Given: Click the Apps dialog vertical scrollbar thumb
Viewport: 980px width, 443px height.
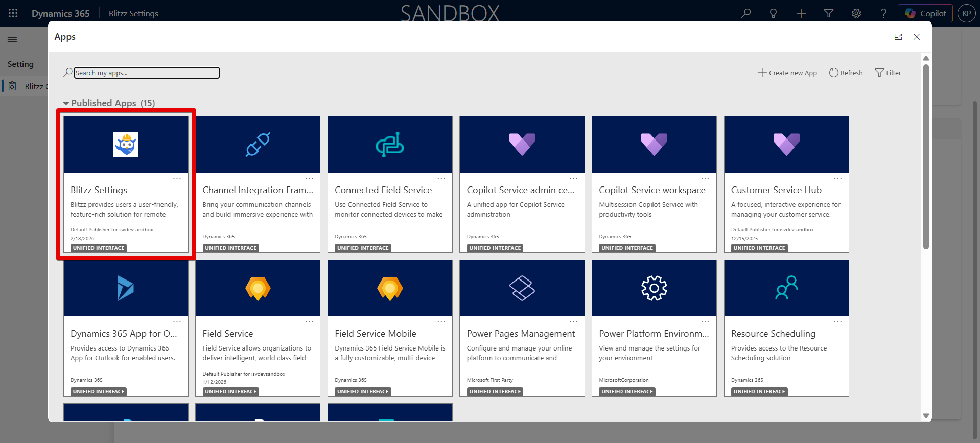Looking at the screenshot, I should coord(926,157).
